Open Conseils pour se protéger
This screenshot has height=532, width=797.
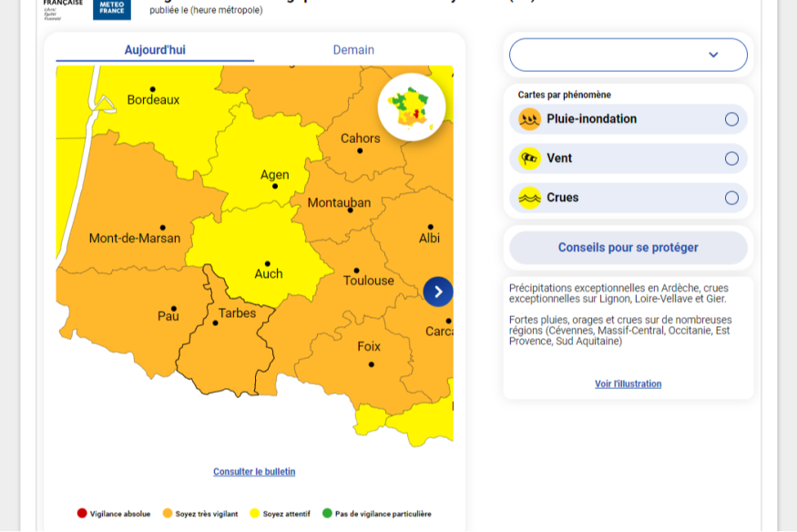[628, 248]
